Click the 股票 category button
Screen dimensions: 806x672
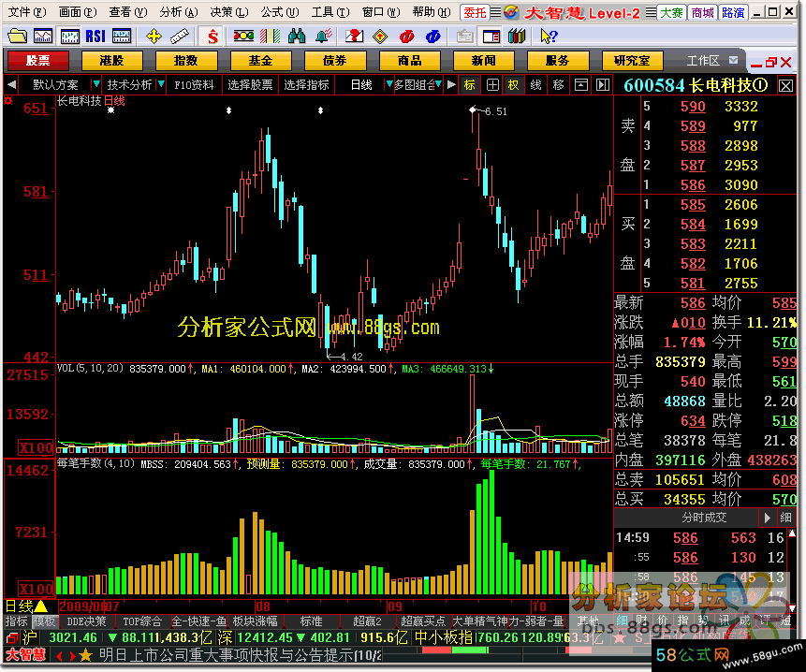38,61
